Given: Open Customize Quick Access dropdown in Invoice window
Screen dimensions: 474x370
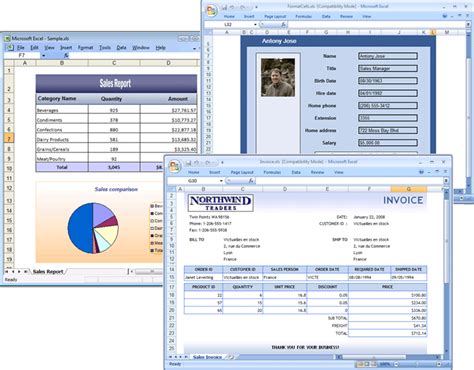Looking at the screenshot, I should 222,163.
